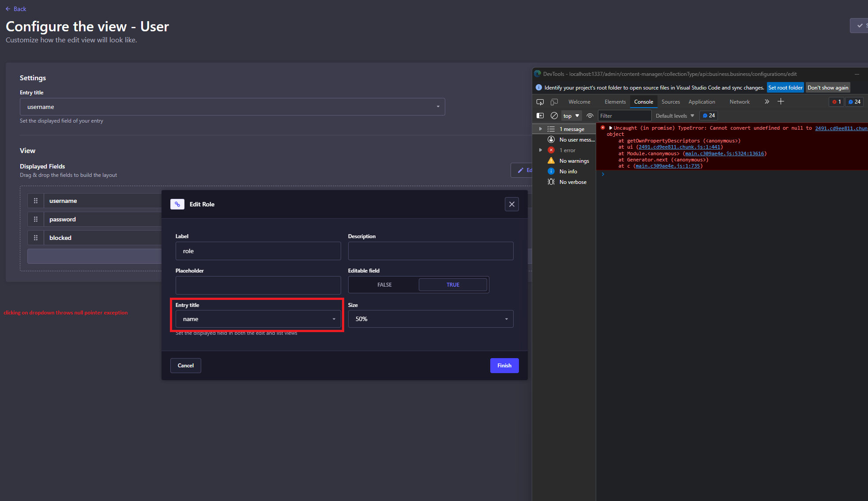Image resolution: width=868 pixels, height=501 pixels.
Task: Click the eye icon to create live expression
Action: (590, 116)
